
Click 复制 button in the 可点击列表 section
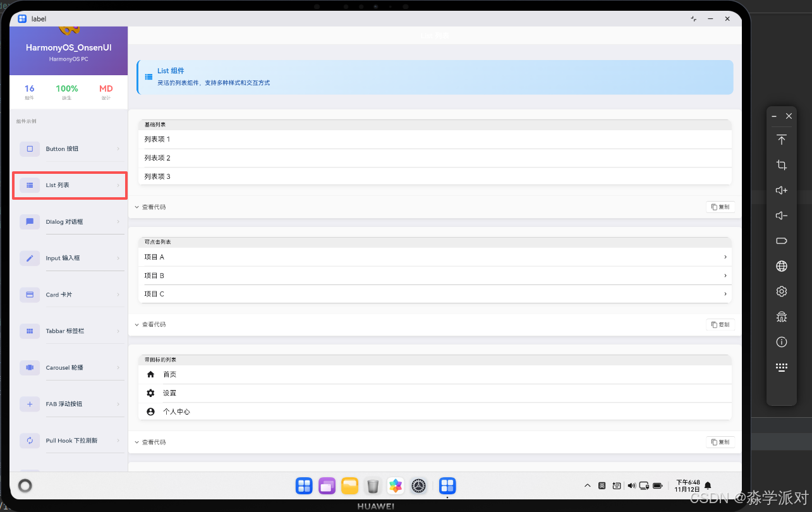click(x=720, y=324)
